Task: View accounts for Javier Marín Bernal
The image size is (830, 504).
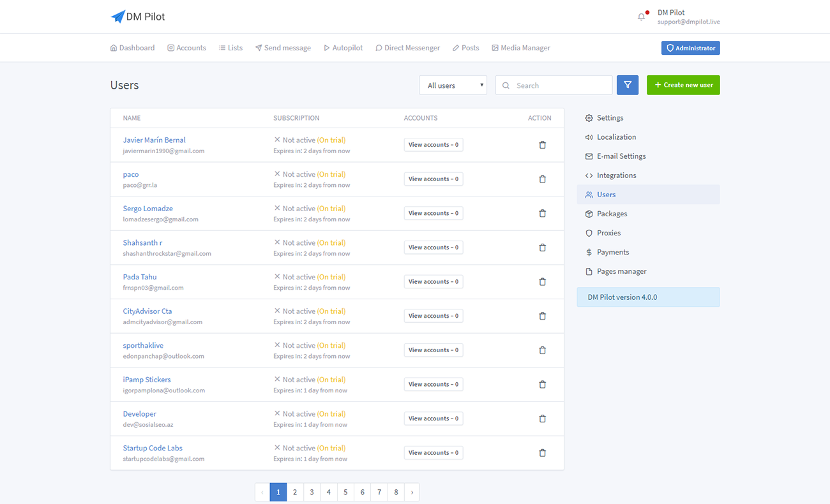Action: [434, 145]
